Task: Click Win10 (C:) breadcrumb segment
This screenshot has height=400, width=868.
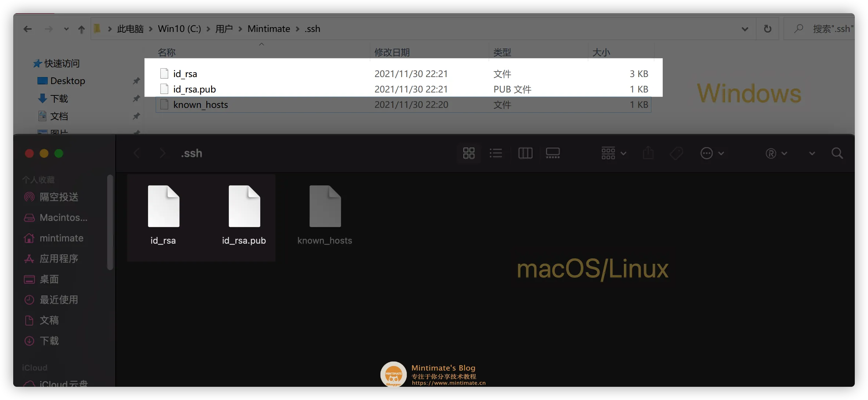Action: 179,29
